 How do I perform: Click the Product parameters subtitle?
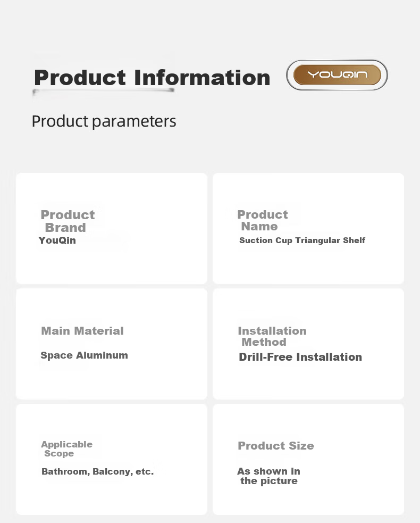[104, 121]
